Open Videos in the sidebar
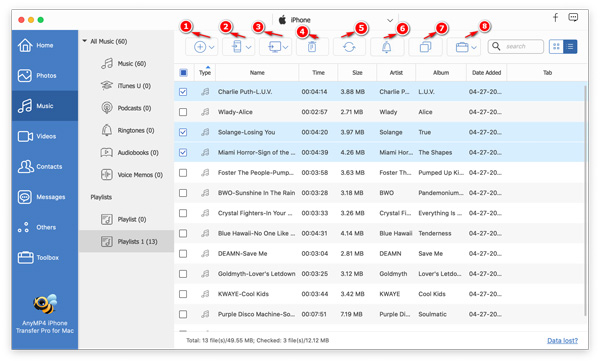600x363 pixels. click(x=44, y=136)
